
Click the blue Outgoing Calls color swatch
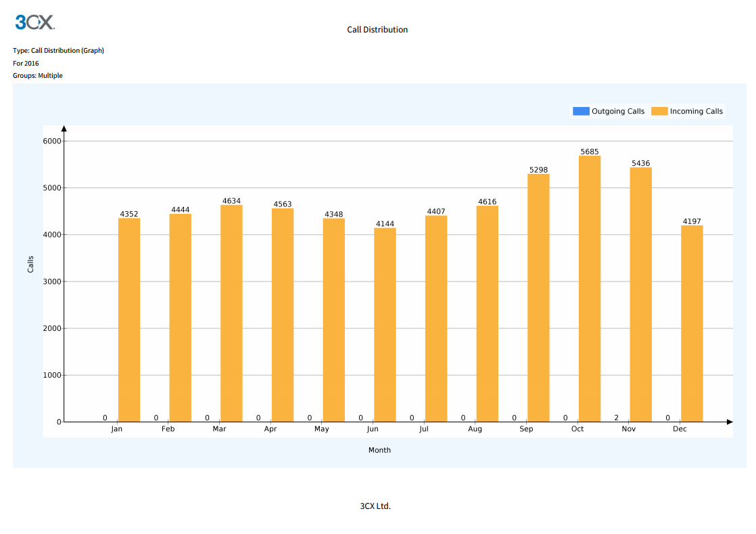pyautogui.click(x=581, y=111)
